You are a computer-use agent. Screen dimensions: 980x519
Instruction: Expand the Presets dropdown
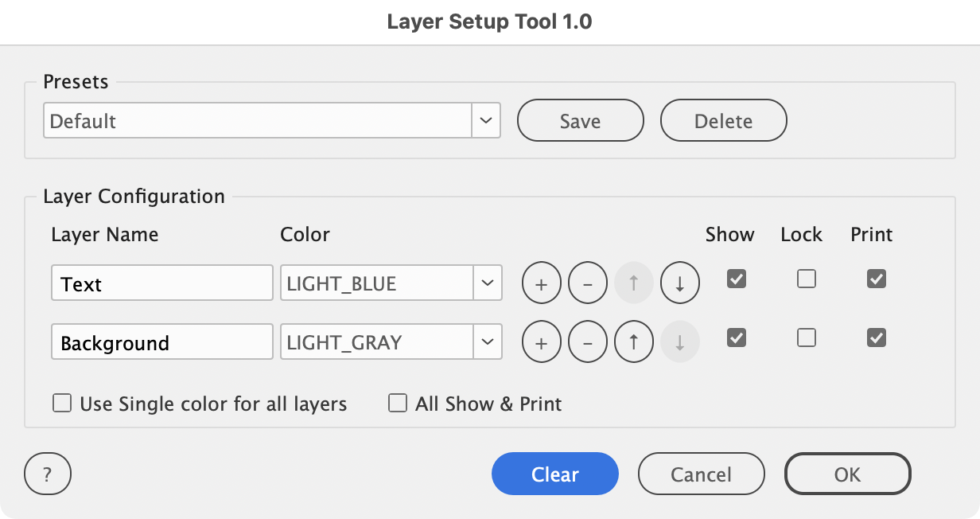pos(486,121)
